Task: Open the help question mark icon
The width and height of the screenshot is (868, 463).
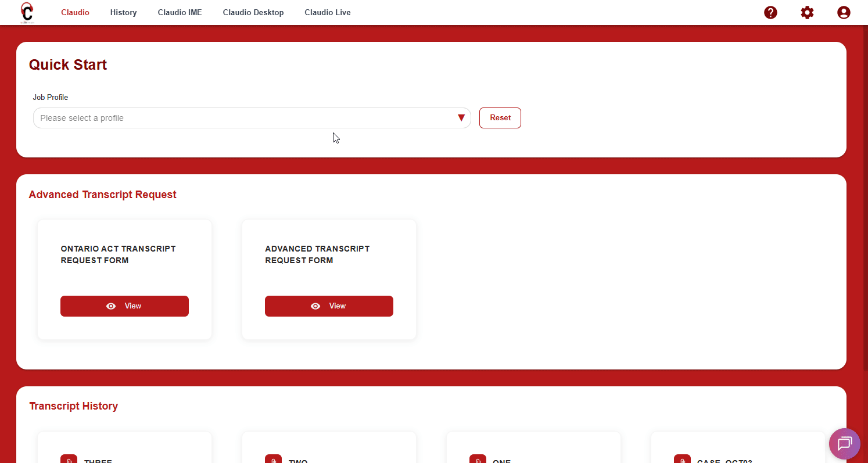Action: 770,12
